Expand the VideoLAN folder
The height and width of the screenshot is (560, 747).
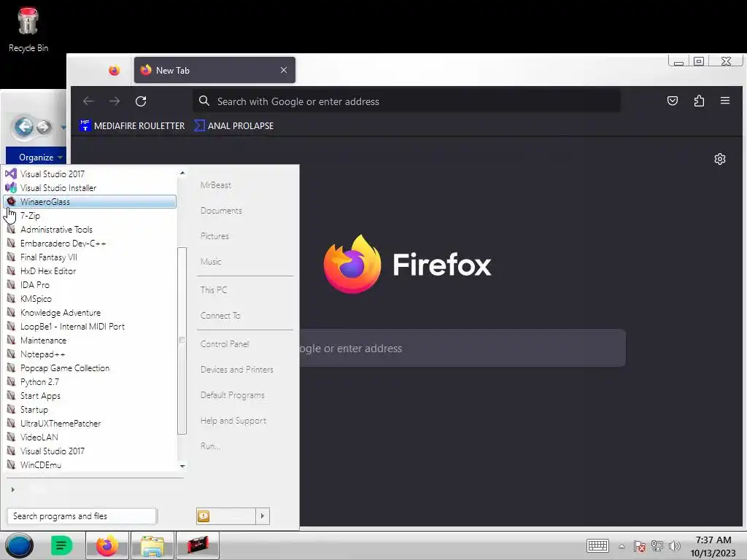90,437
